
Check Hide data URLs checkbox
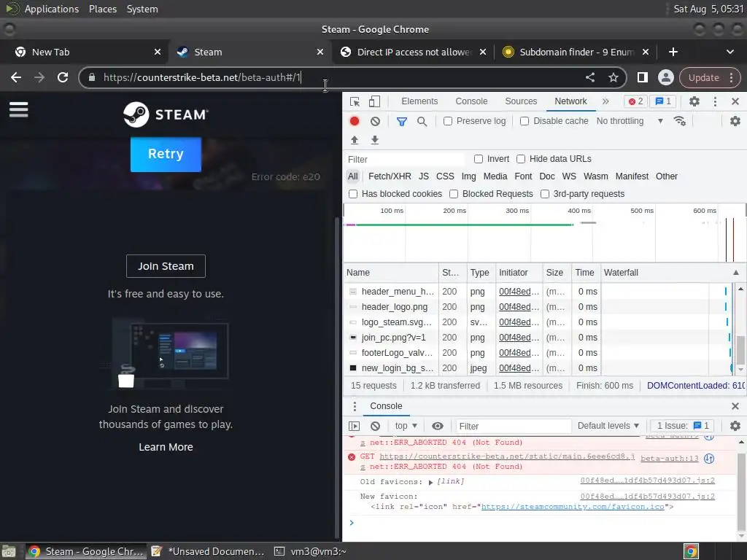tap(521, 158)
